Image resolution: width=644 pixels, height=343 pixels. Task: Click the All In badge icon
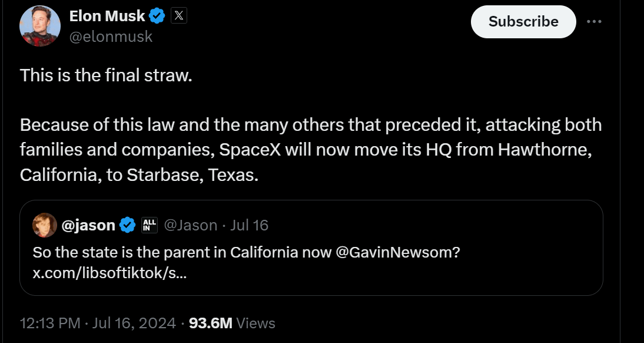[150, 225]
